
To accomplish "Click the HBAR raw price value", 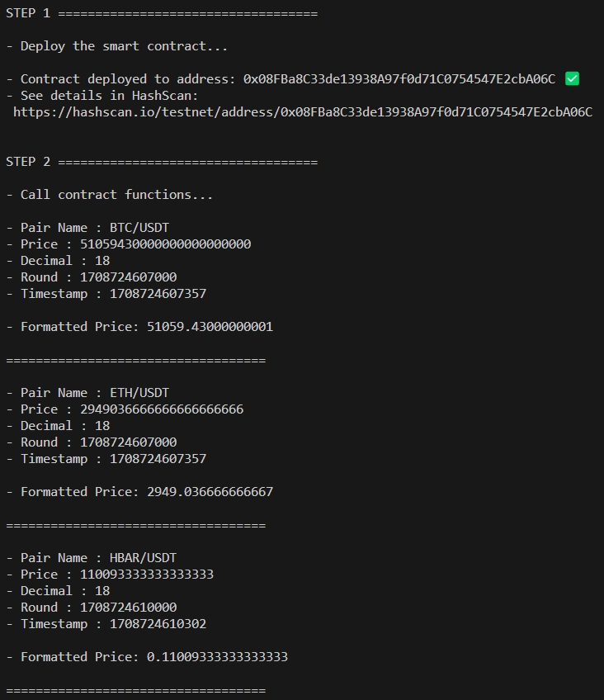I will pos(147,575).
